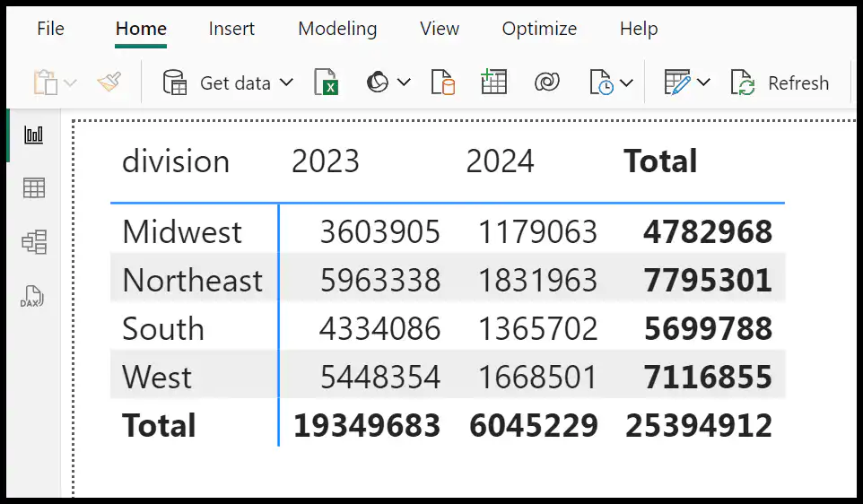Viewport: 863px width, 504px height.
Task: Expand Transform data dropdown arrow
Action: 703,83
